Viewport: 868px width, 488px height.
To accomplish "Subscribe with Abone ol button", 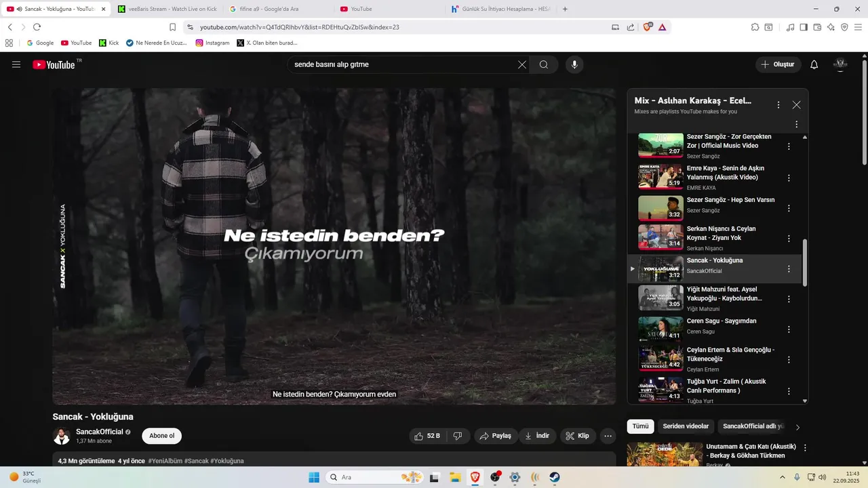I will 162,436.
